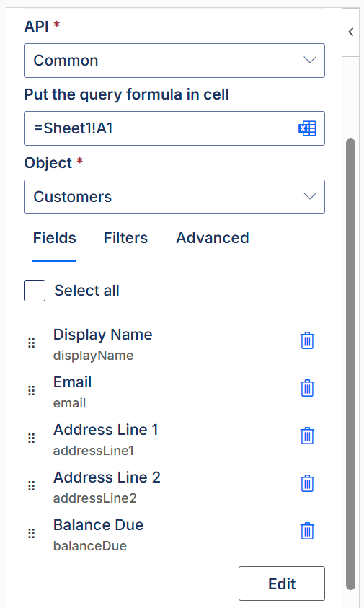The width and height of the screenshot is (364, 608).
Task: Open the Advanced tab
Action: pos(213,238)
